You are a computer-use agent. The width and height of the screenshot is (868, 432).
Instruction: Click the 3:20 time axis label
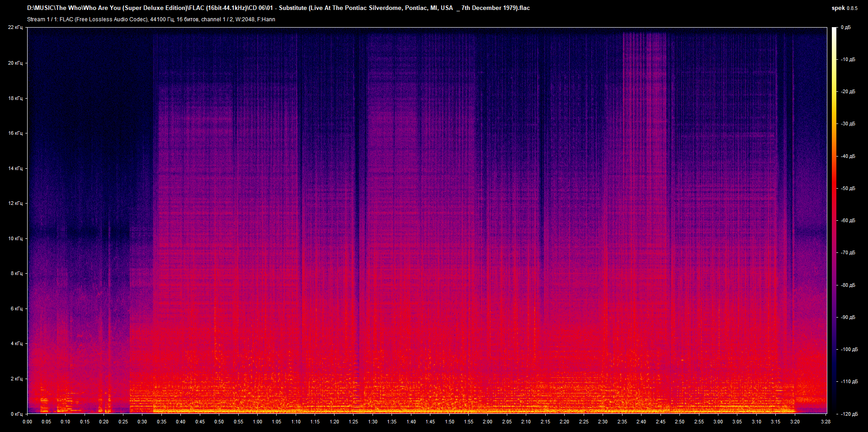(795, 422)
